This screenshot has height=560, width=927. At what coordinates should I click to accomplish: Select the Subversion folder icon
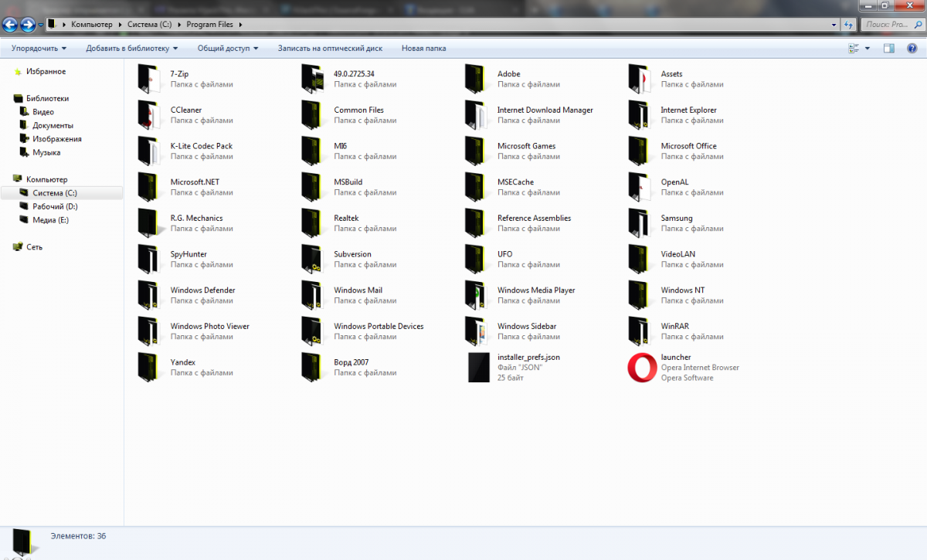[311, 259]
